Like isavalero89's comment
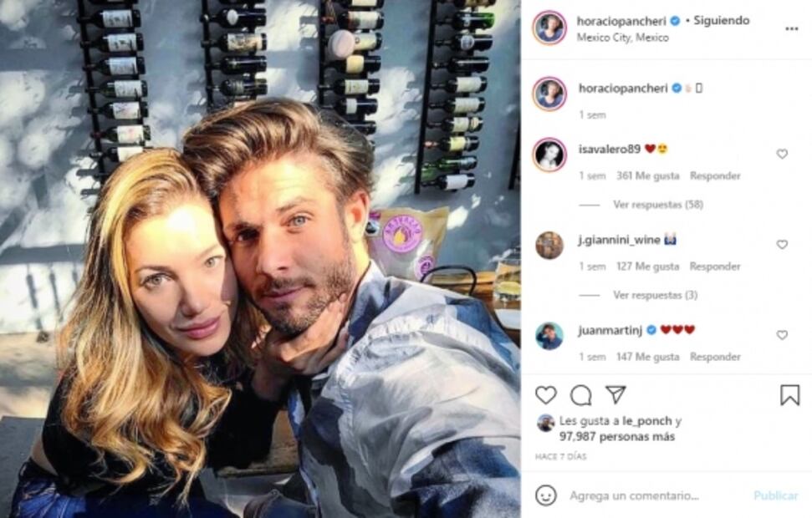The image size is (812, 518). pyautogui.click(x=782, y=154)
